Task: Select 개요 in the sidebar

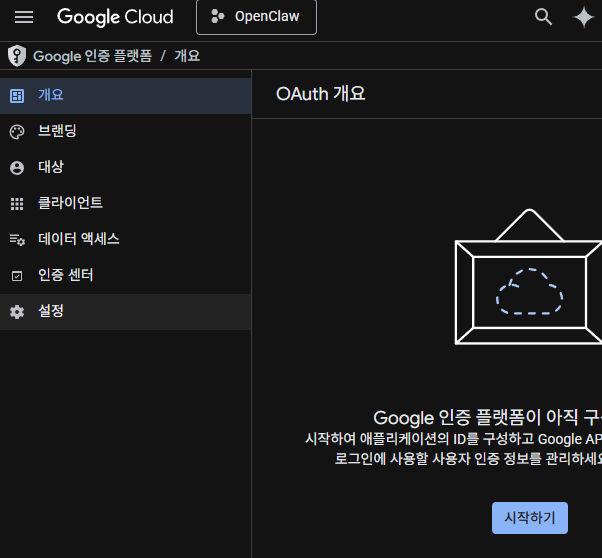Action: coord(126,96)
